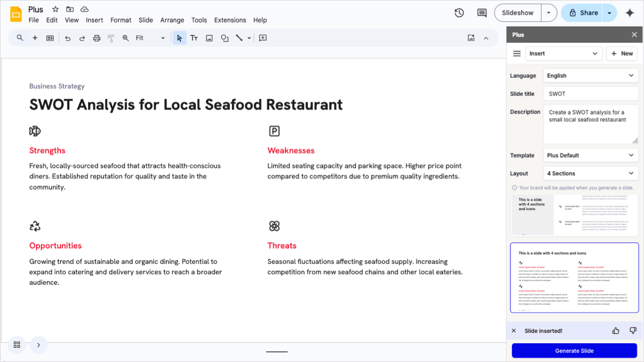Open the Gemini sparkle icon
This screenshot has width=644, height=362.
pyautogui.click(x=630, y=13)
